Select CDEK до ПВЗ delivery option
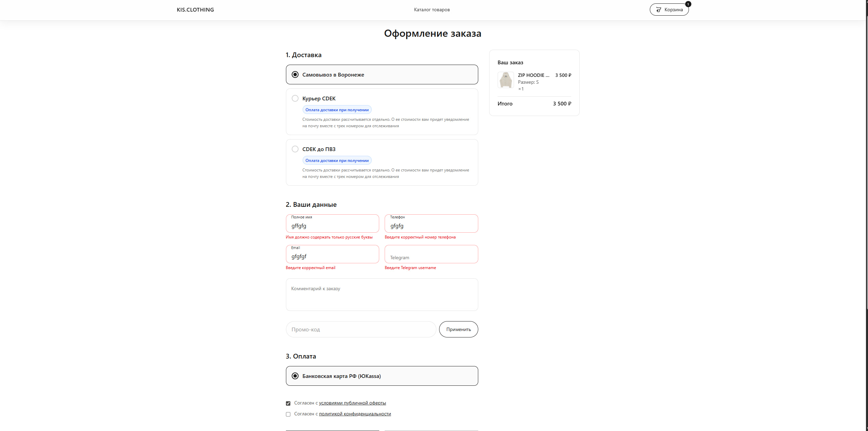868x431 pixels. pyautogui.click(x=295, y=149)
